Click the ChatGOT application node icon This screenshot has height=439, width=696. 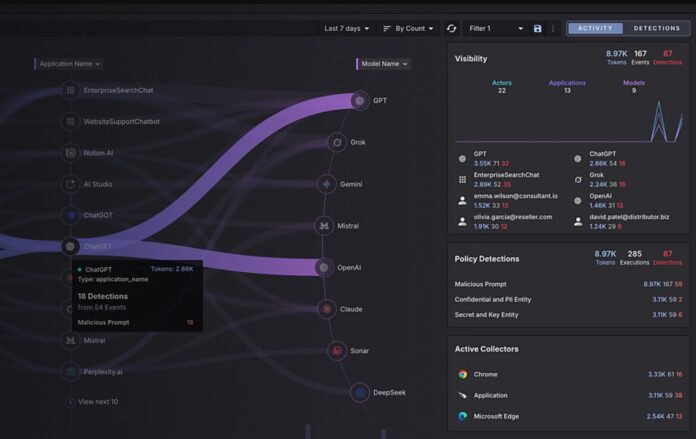(71, 215)
